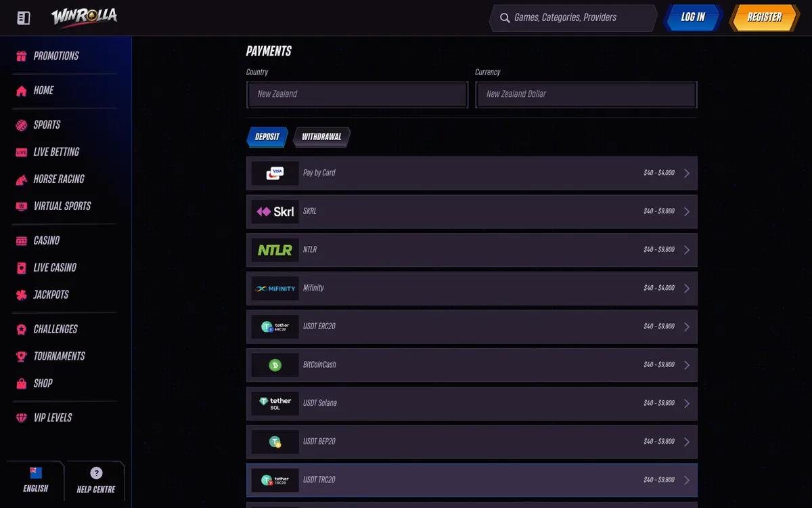Select the Virtual Sports icon
This screenshot has width=812, height=508.
(x=22, y=207)
